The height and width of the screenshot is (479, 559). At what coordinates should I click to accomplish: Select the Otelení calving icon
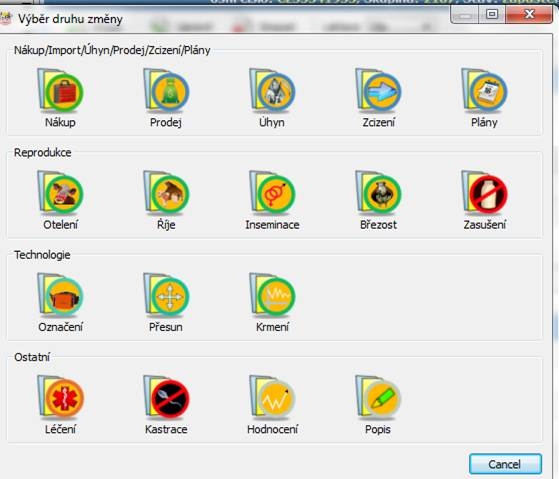coord(60,194)
